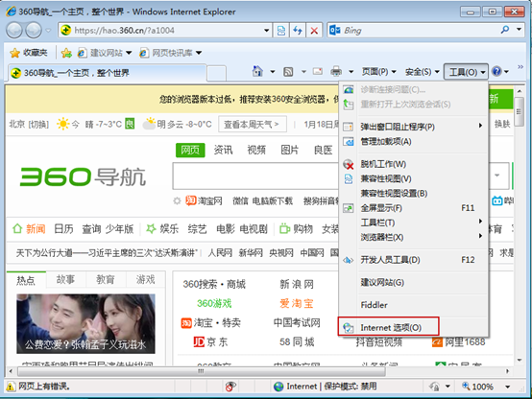Click the browser Forward arrow button

(x=34, y=31)
